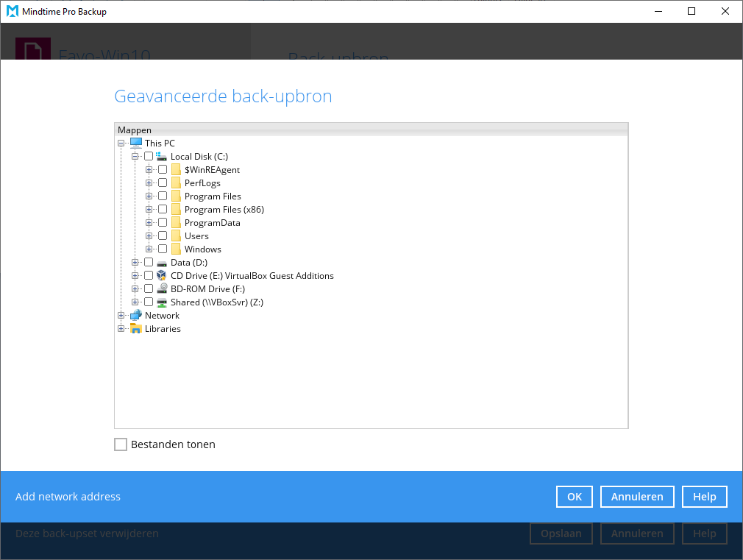Select the Program Files (x86) checkbox
The width and height of the screenshot is (743, 560).
(163, 209)
